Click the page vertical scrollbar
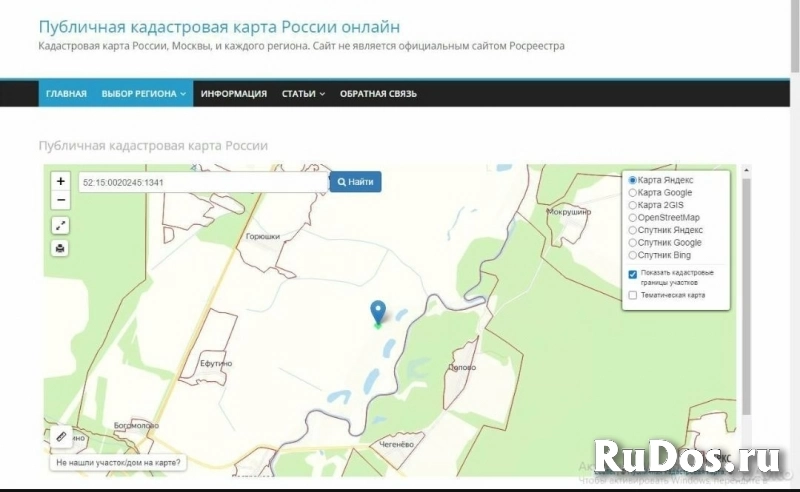800x492 pixels. point(795,36)
